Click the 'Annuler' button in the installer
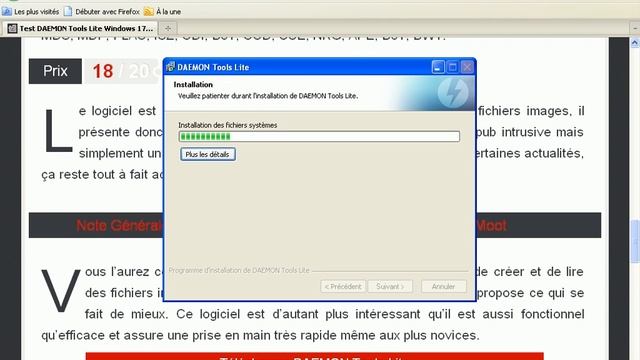640x360 pixels. 443,287
